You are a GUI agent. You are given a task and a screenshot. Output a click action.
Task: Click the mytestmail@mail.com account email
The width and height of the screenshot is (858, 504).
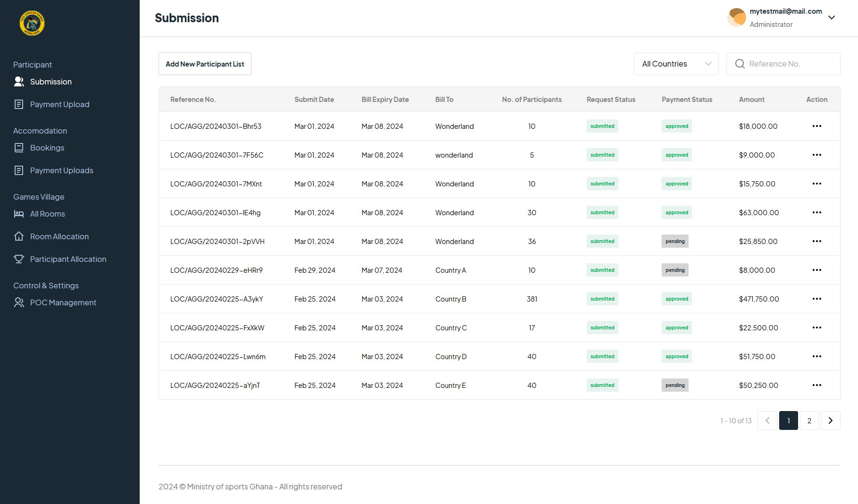tap(786, 11)
